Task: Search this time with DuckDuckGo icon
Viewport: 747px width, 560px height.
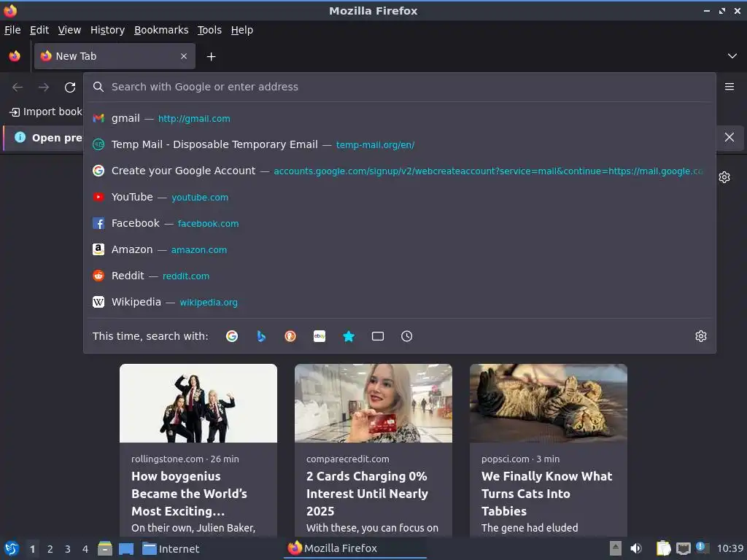Action: (290, 336)
